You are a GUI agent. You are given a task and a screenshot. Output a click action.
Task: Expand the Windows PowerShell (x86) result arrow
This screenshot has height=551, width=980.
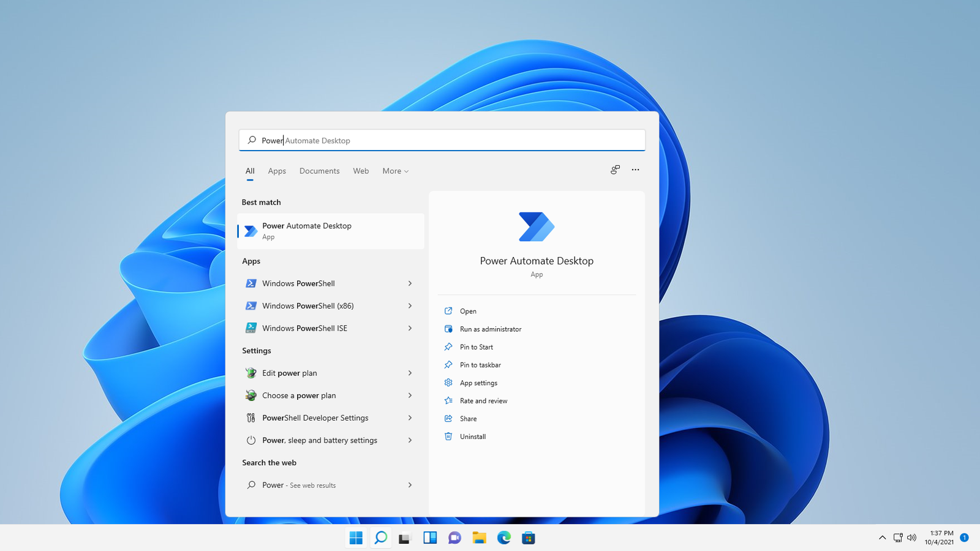tap(410, 306)
